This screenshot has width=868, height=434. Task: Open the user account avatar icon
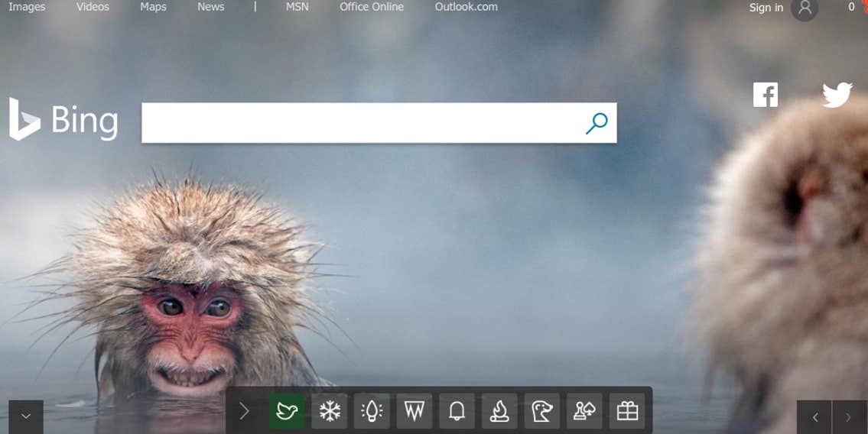pyautogui.click(x=805, y=8)
